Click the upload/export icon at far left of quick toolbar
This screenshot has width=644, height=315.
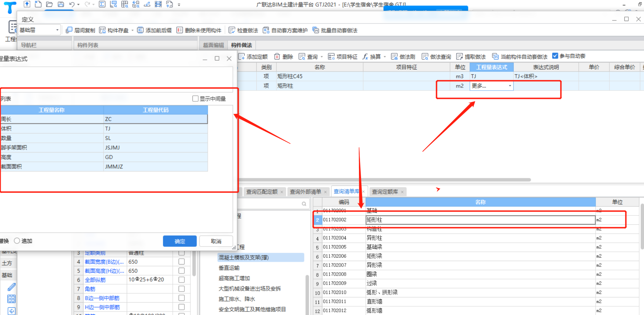(27, 4)
